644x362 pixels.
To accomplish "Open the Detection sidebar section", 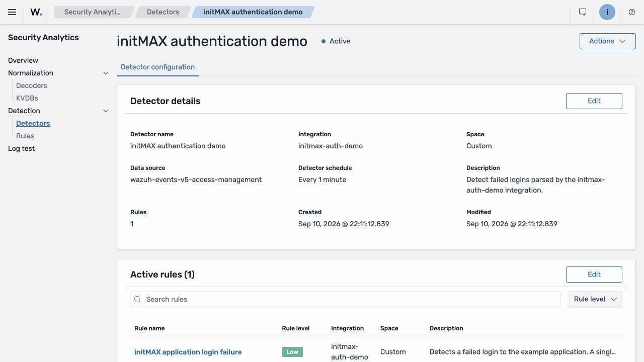I will point(24,111).
